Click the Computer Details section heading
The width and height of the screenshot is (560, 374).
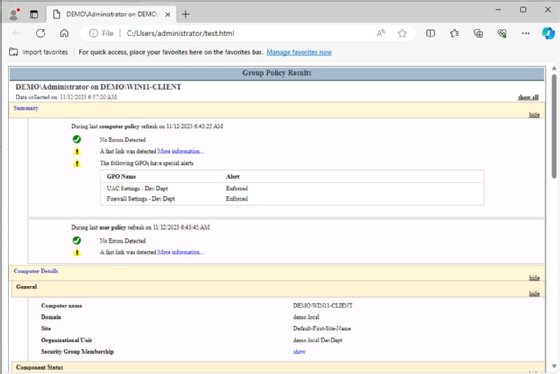(x=36, y=271)
